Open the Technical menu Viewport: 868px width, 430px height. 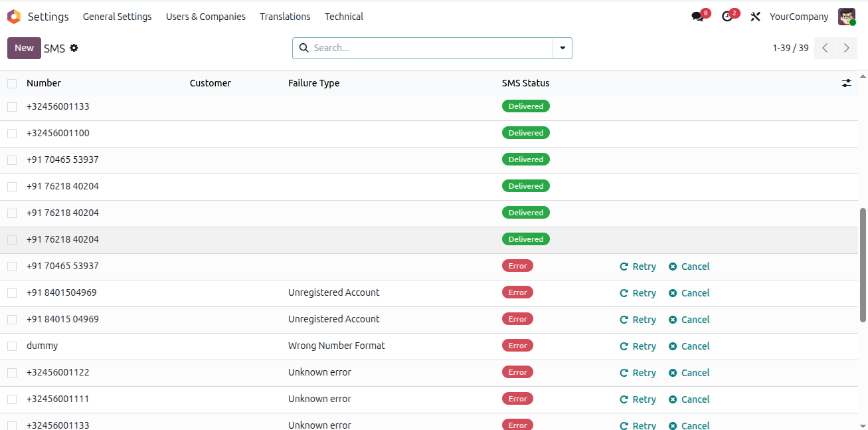click(x=344, y=17)
